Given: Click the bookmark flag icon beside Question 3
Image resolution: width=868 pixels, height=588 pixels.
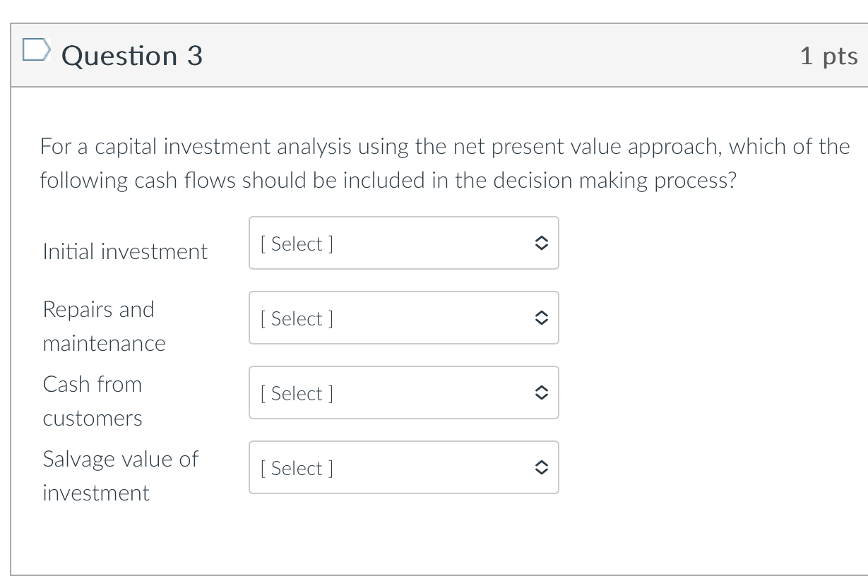Looking at the screenshot, I should pyautogui.click(x=36, y=49).
